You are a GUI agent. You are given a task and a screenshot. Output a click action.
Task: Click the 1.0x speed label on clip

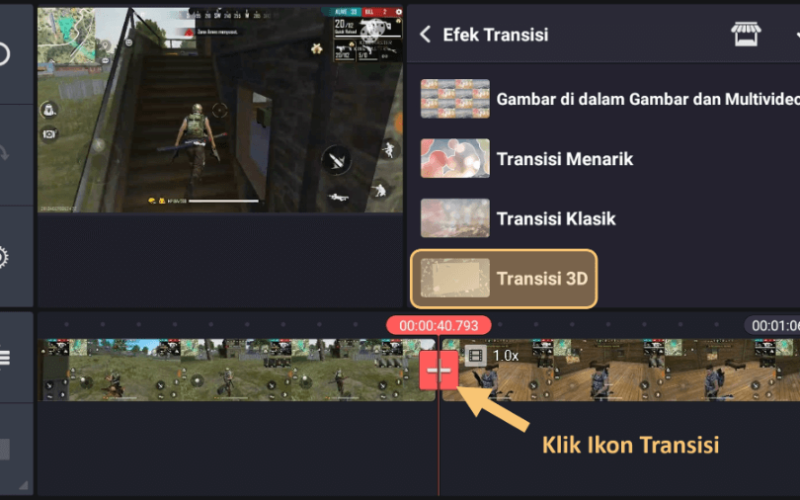506,356
